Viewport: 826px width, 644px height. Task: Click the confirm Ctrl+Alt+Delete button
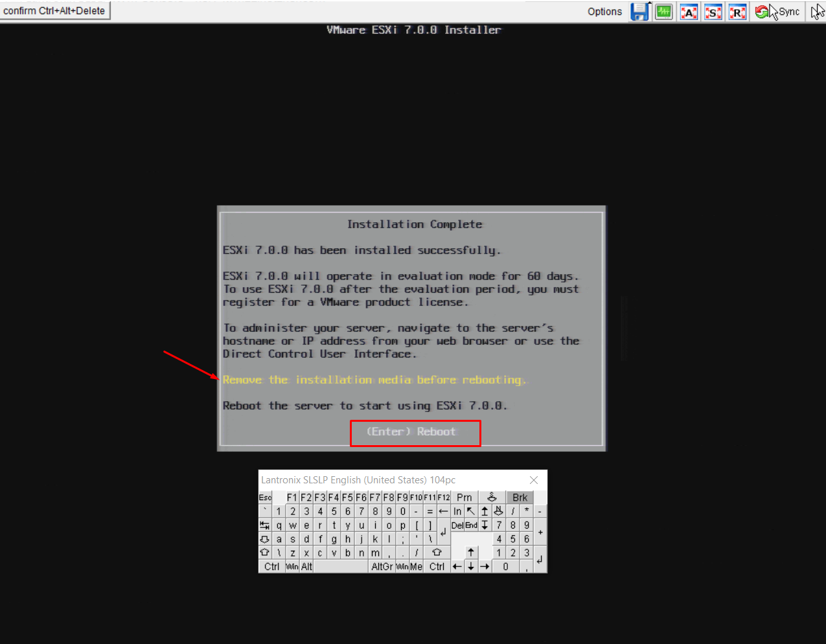pos(54,11)
